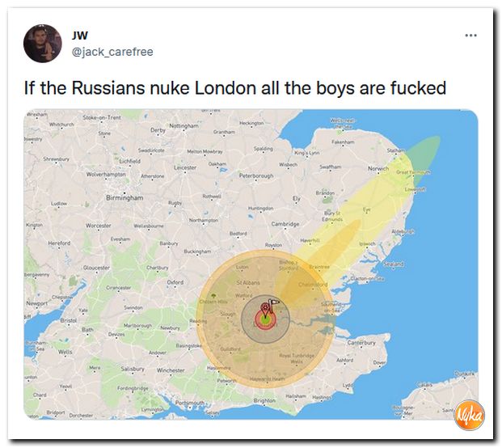The height and width of the screenshot is (448, 502).
Task: Click the green tree icon near Chiltern Hills
Action: click(x=214, y=295)
